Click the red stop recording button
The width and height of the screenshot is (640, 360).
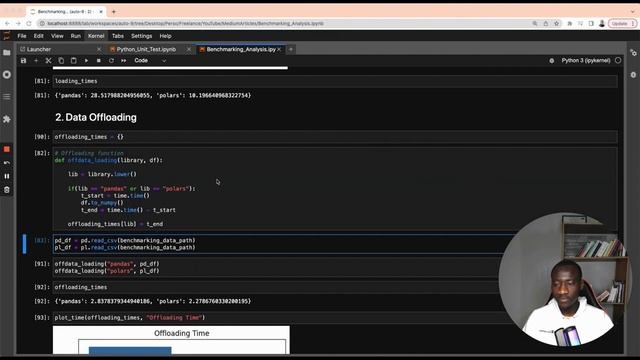pos(7,149)
